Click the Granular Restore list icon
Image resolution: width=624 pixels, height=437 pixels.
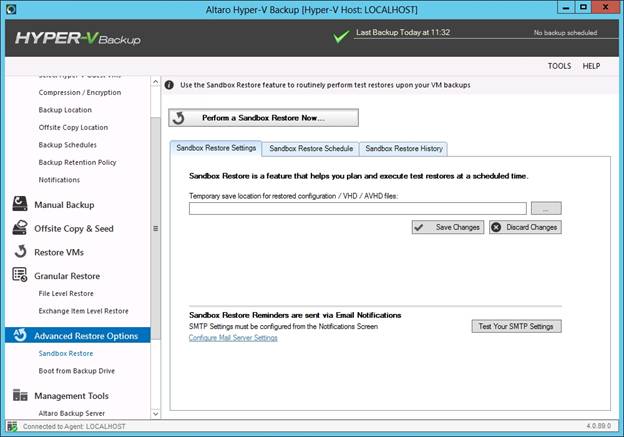tap(20, 275)
